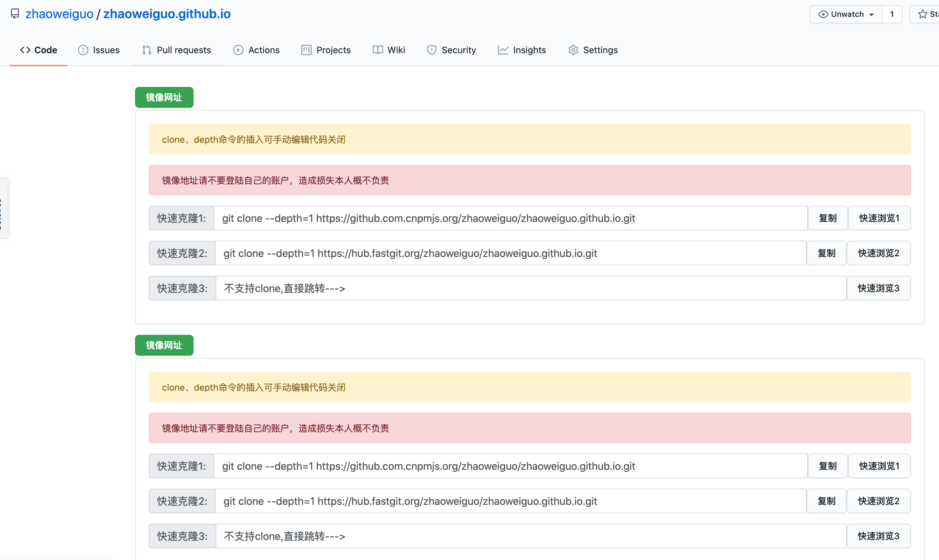939x560 pixels.
Task: Open the Unwatch dropdown menu
Action: 846,14
